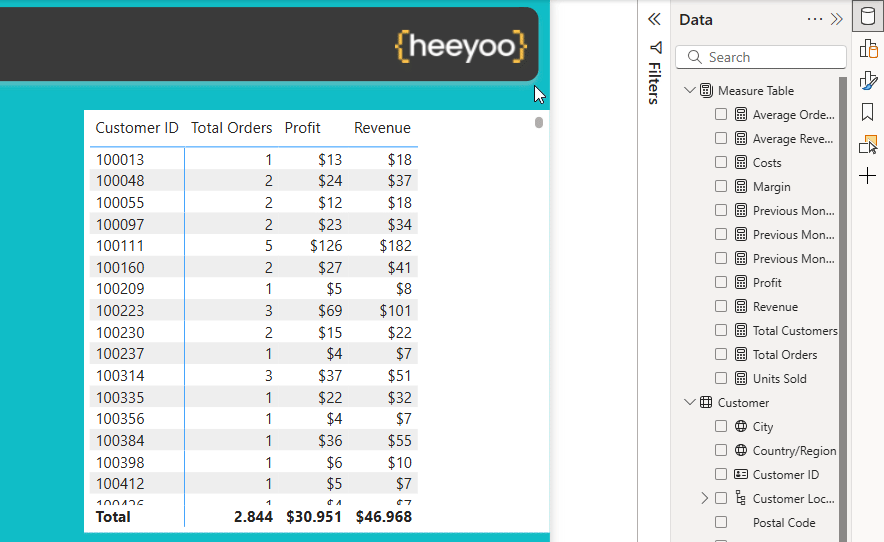Click the total orders value 2.844
The image size is (884, 542).
253,517
